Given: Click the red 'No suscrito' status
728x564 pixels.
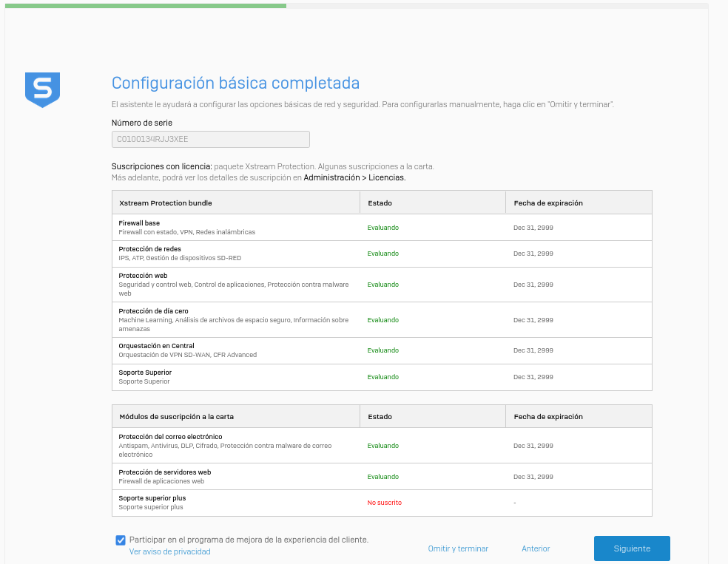Looking at the screenshot, I should [x=384, y=503].
